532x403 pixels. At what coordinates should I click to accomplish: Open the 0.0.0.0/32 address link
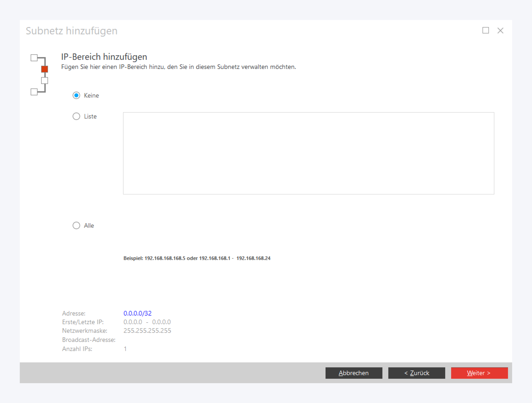(137, 313)
